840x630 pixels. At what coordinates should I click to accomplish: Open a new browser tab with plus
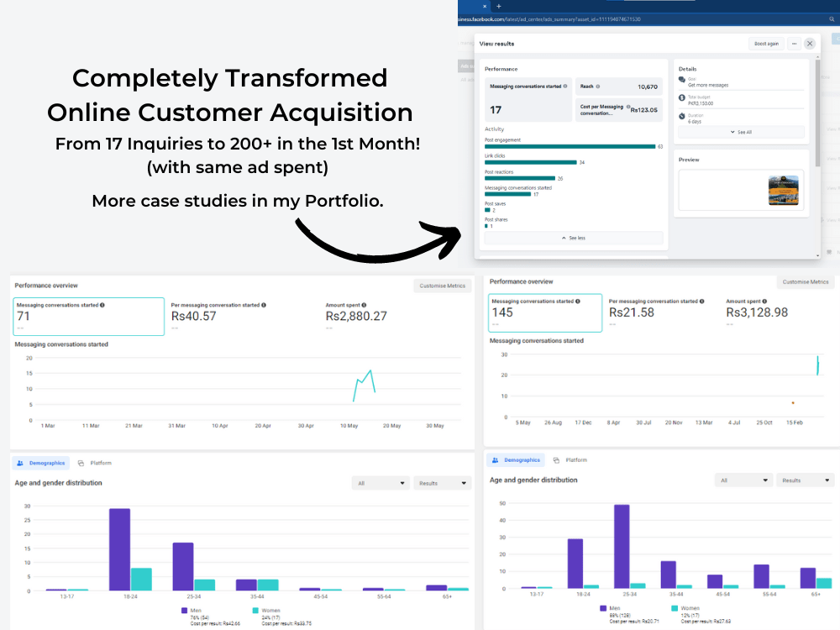tap(499, 7)
